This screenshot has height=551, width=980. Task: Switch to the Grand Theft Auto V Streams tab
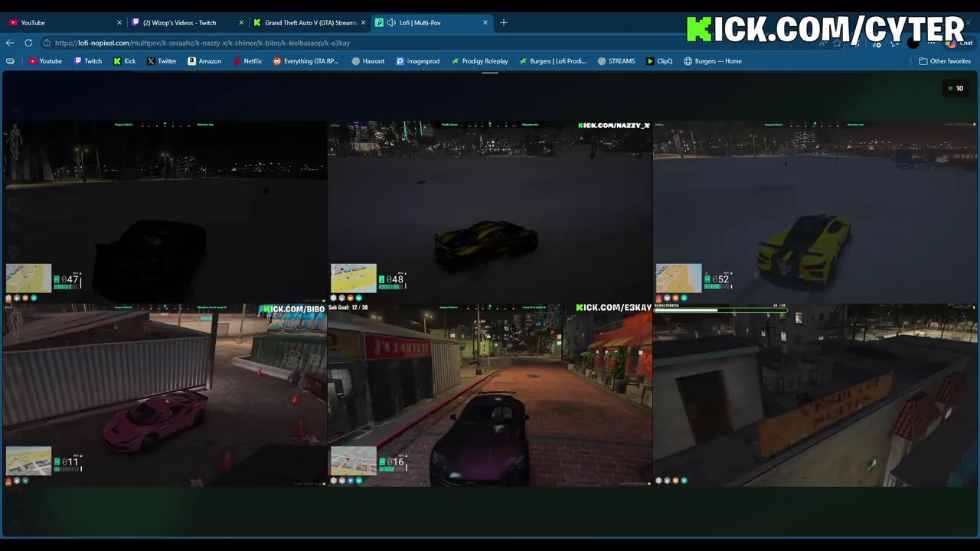click(x=310, y=23)
